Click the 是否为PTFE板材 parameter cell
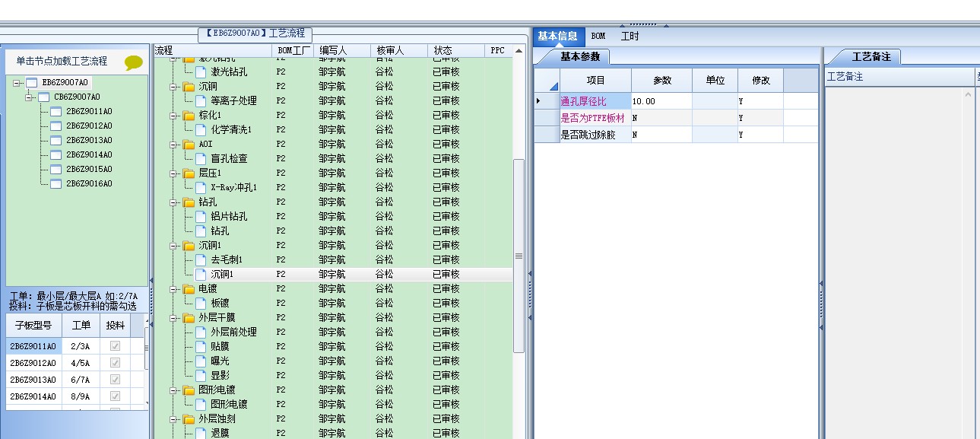This screenshot has height=439, width=980. [595, 118]
